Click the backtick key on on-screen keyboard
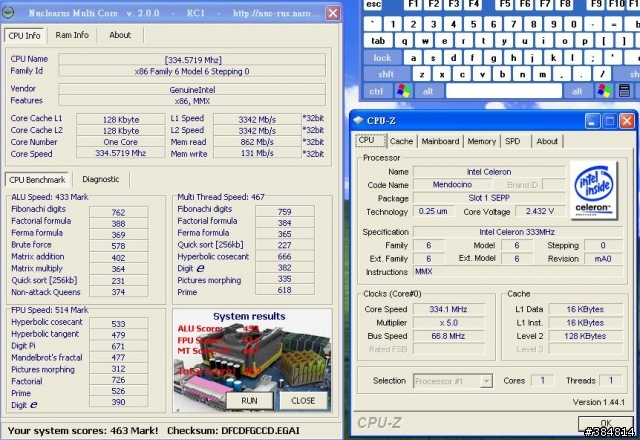Image resolution: width=640 pixels, height=440 pixels. [373, 24]
